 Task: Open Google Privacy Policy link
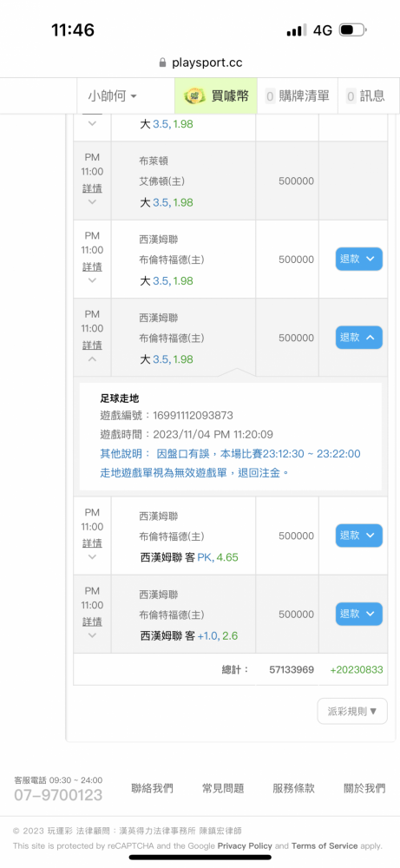tap(245, 845)
